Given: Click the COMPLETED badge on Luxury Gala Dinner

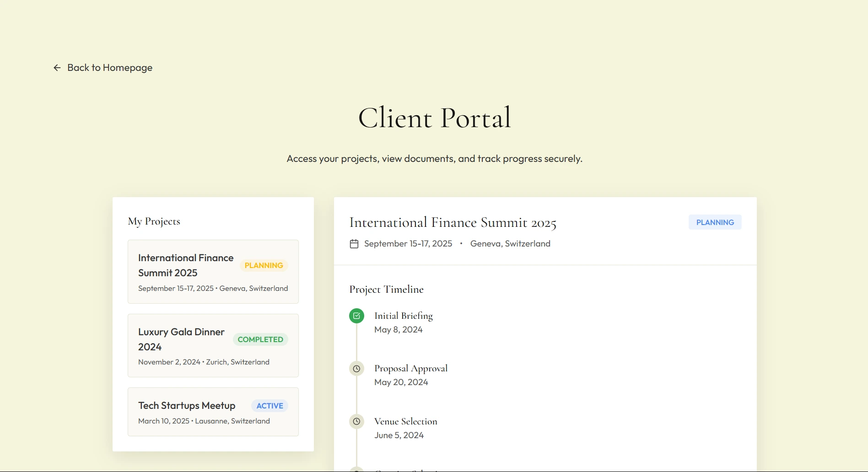Looking at the screenshot, I should (260, 339).
